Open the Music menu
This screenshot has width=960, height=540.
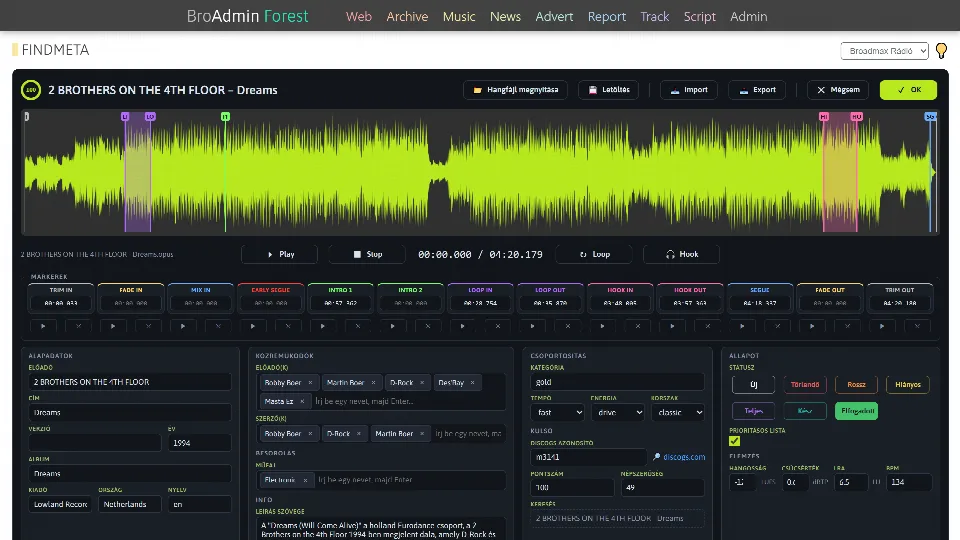459,17
